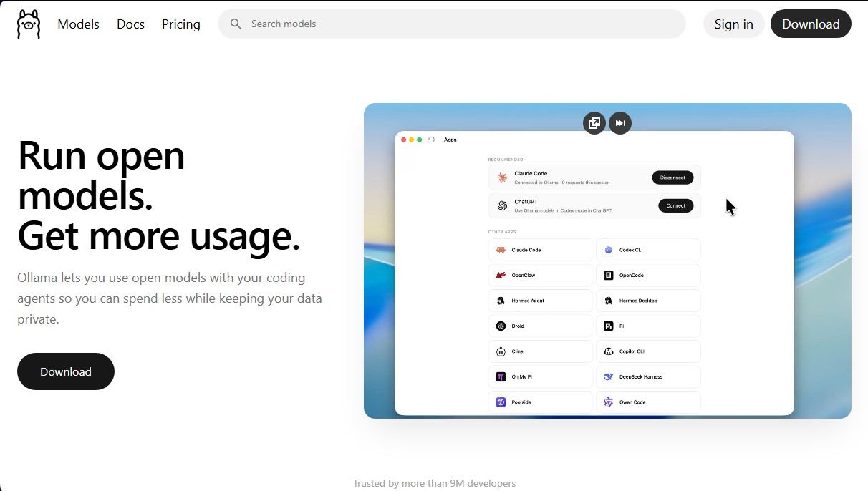
Task: Open the Cline app icon
Action: pyautogui.click(x=501, y=351)
